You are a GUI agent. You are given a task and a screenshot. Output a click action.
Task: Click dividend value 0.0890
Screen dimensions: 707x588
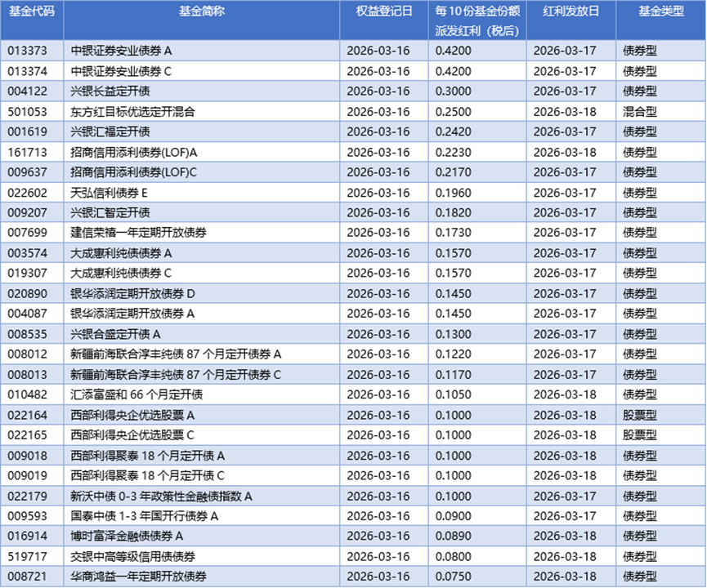[x=453, y=537]
